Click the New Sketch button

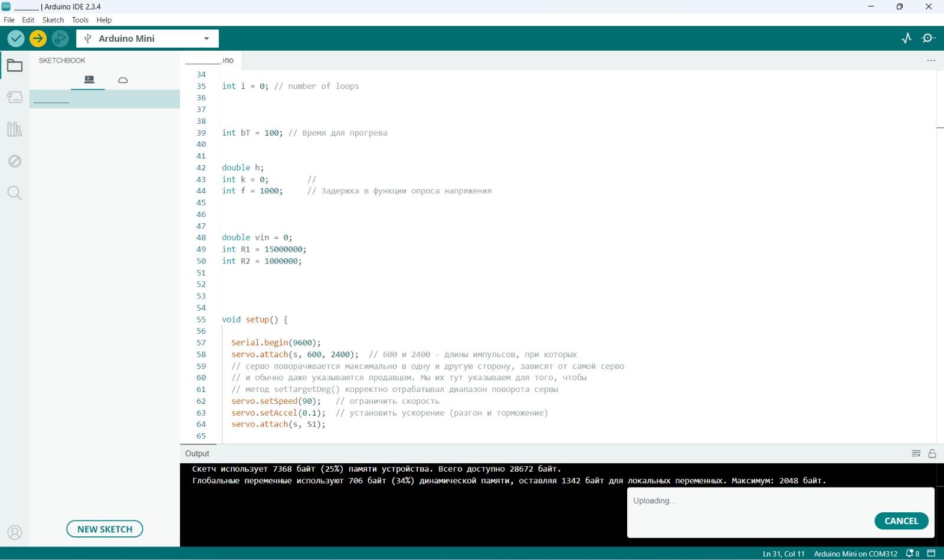(x=104, y=529)
